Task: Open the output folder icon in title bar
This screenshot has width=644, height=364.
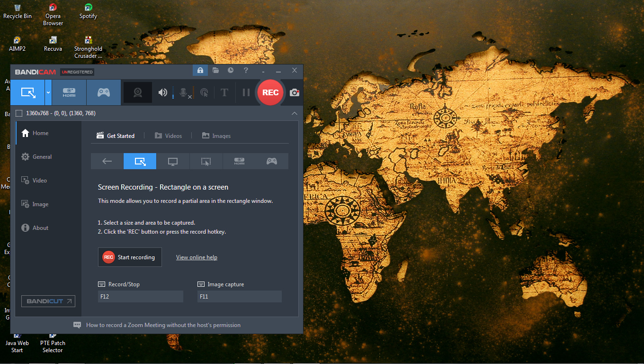Action: (x=215, y=71)
